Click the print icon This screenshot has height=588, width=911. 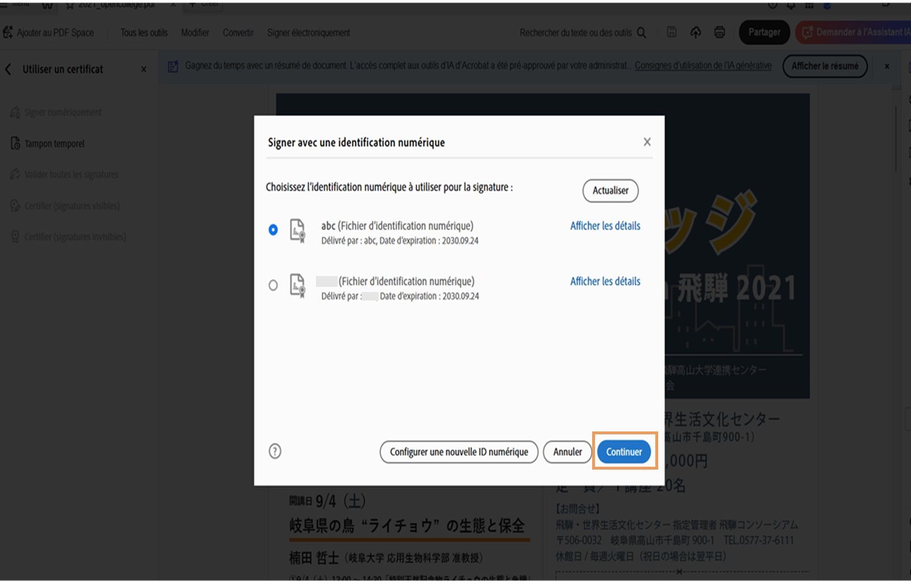tap(719, 32)
